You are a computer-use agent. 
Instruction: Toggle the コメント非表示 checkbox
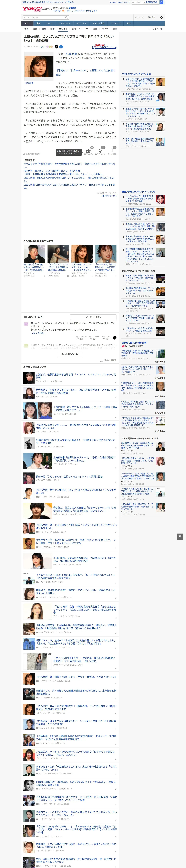pyautogui.click(x=102, y=360)
